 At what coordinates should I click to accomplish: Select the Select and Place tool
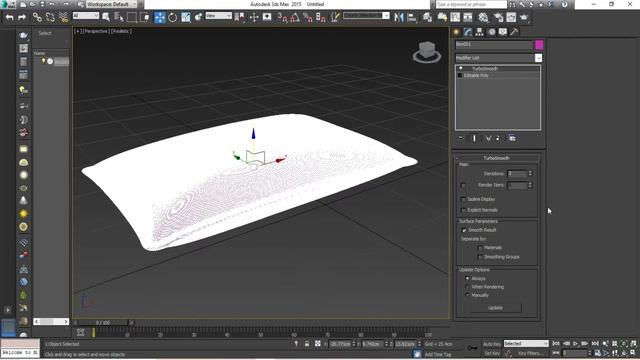198,17
